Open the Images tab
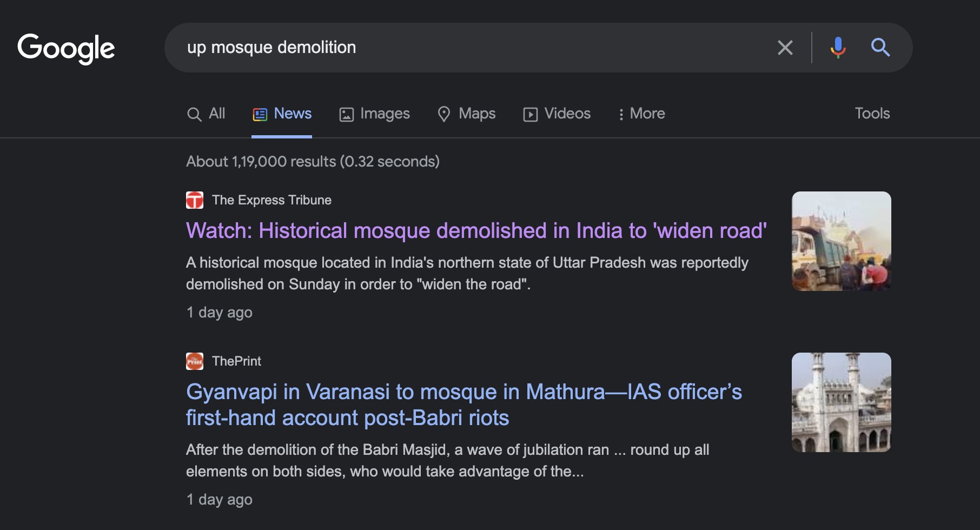This screenshot has height=530, width=980. point(374,114)
